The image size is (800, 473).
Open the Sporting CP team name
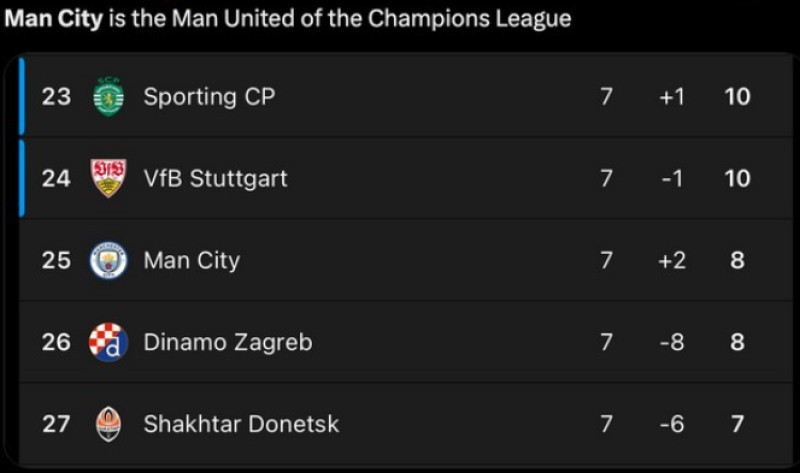209,97
